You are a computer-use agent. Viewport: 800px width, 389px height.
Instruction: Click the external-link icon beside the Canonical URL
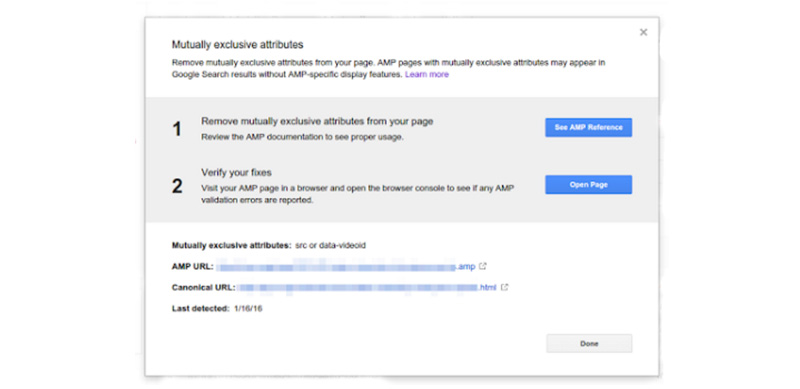click(504, 287)
